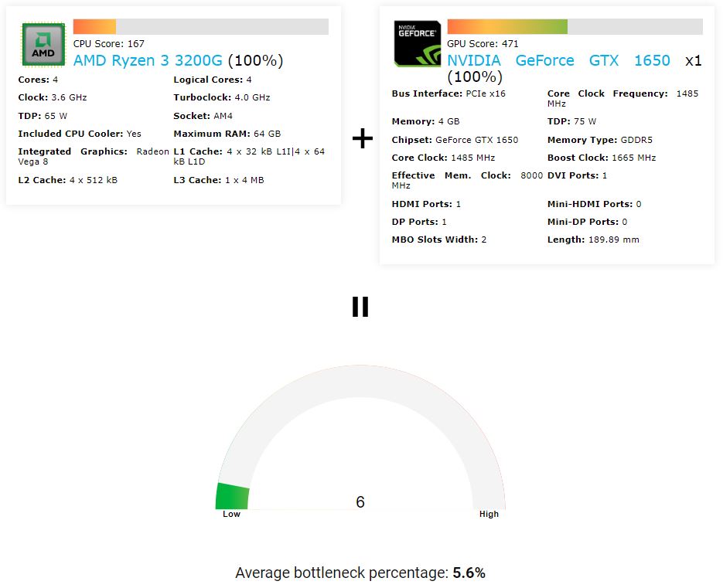
Task: Click the Average bottleneck percentage 5.6% text
Action: click(x=360, y=573)
